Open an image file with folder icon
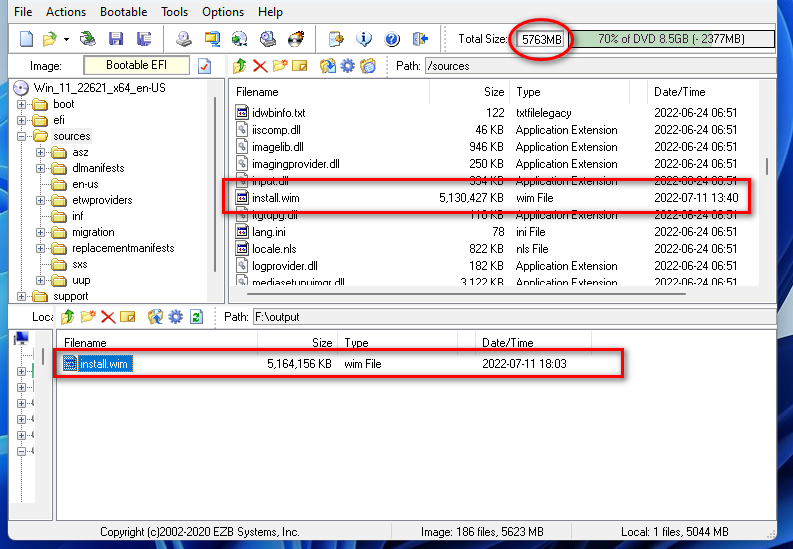 (x=49, y=39)
